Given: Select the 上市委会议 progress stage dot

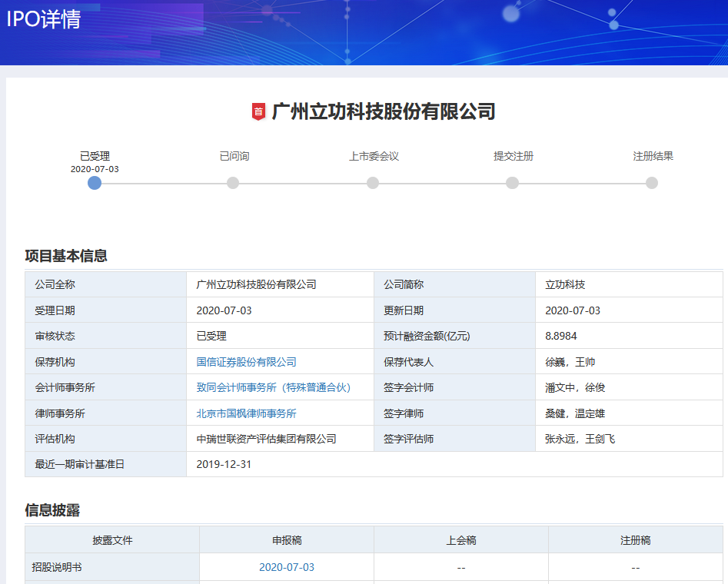Looking at the screenshot, I should (373, 183).
